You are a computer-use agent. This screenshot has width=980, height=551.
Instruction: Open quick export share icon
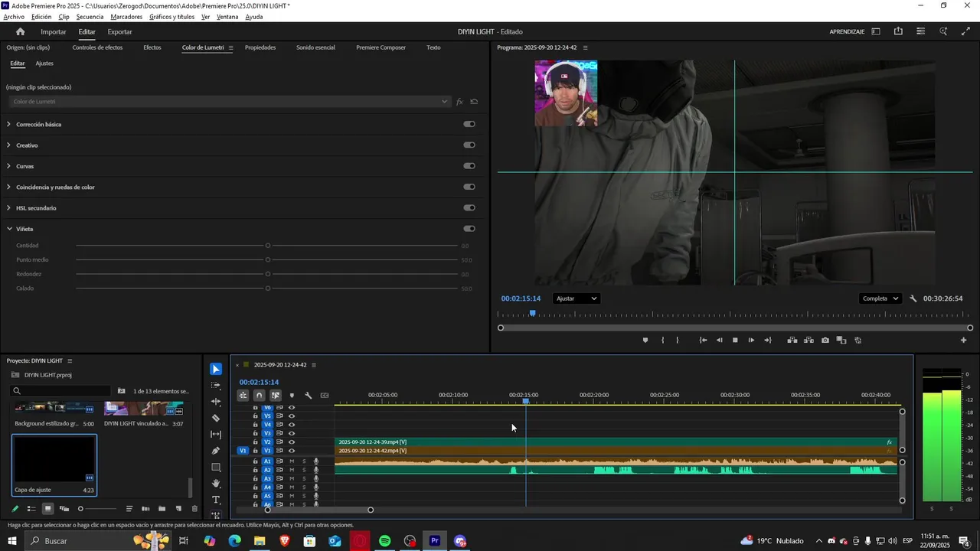[x=898, y=31]
